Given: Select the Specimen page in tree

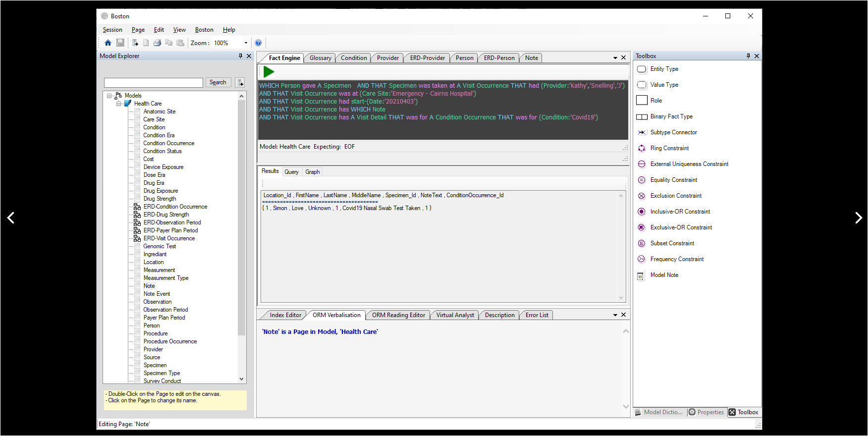Looking at the screenshot, I should click(155, 365).
